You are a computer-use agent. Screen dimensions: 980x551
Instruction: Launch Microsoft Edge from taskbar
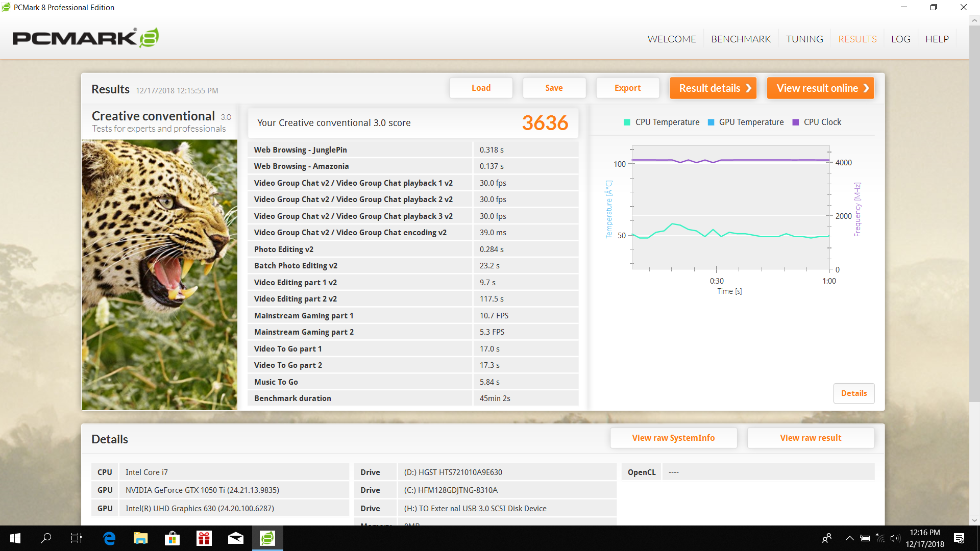[x=109, y=538]
